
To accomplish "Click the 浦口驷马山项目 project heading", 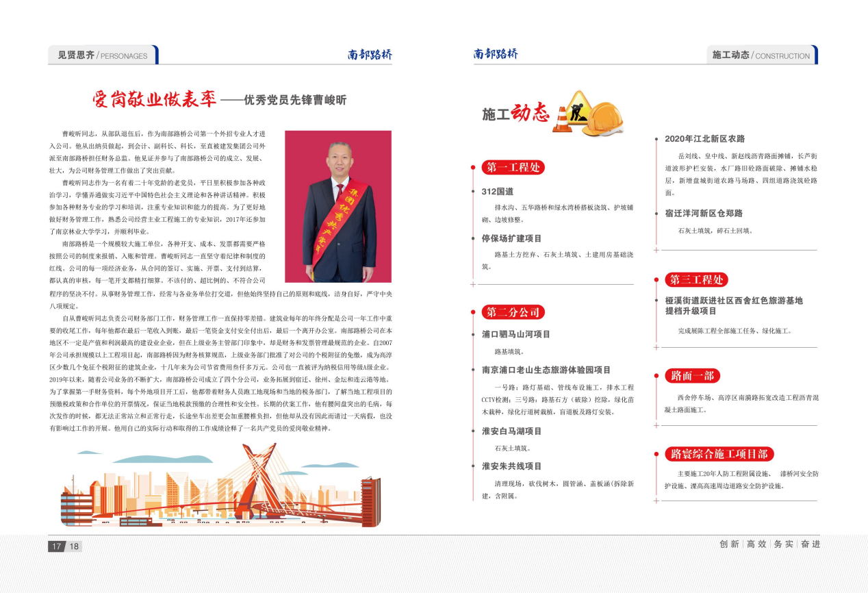I will click(x=515, y=334).
